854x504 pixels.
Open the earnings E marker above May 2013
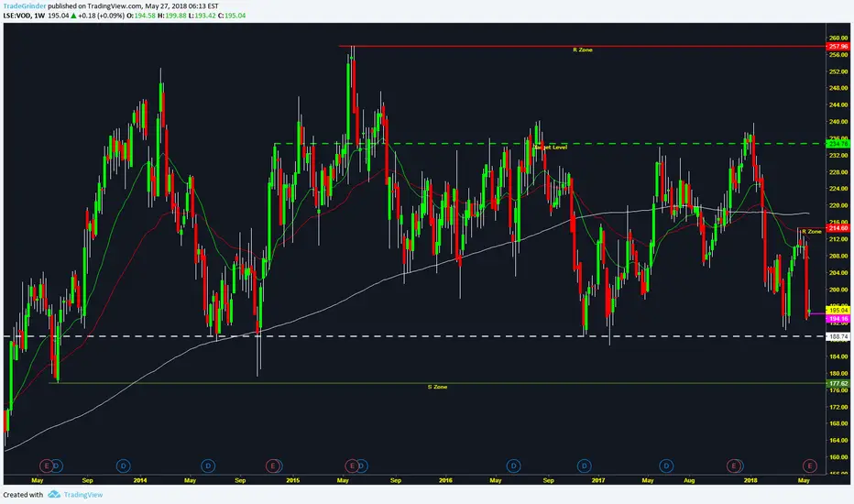pos(47,466)
